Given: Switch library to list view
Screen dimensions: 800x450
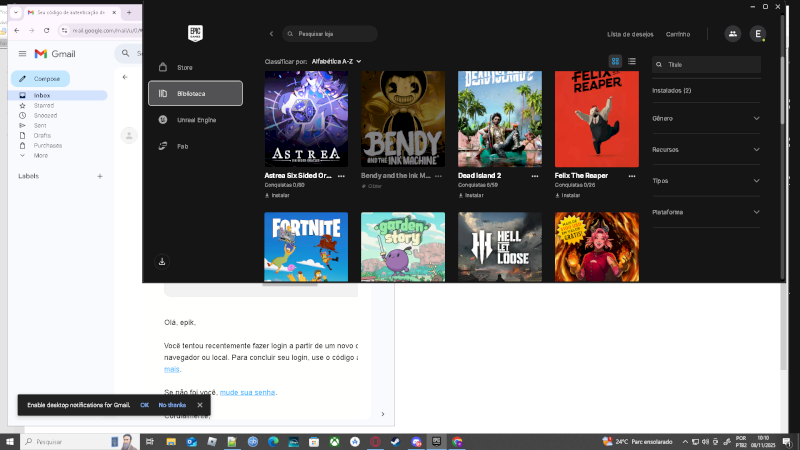Looking at the screenshot, I should (632, 61).
